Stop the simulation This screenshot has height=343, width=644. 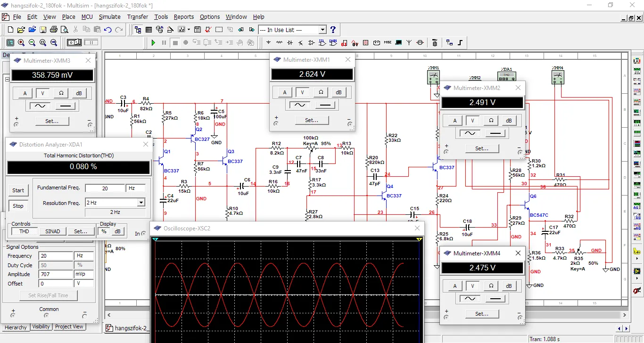175,42
